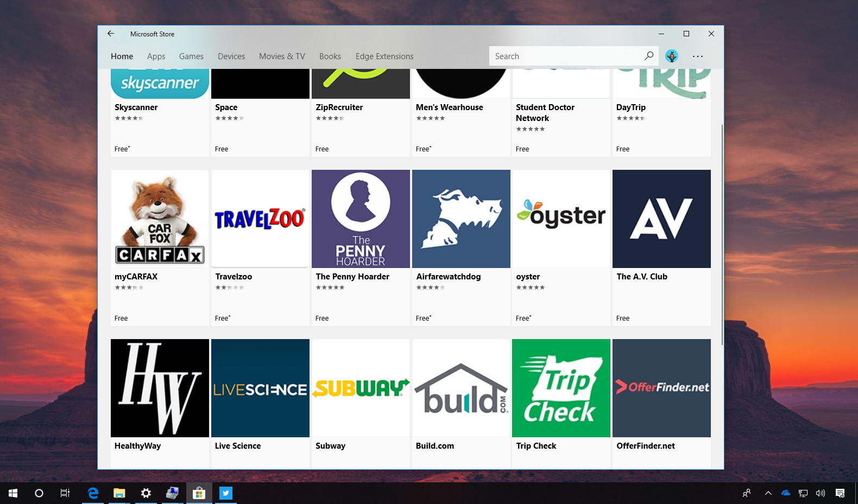The height and width of the screenshot is (504, 858).
Task: Click the Store page vertical scrollbar
Action: coord(722,234)
